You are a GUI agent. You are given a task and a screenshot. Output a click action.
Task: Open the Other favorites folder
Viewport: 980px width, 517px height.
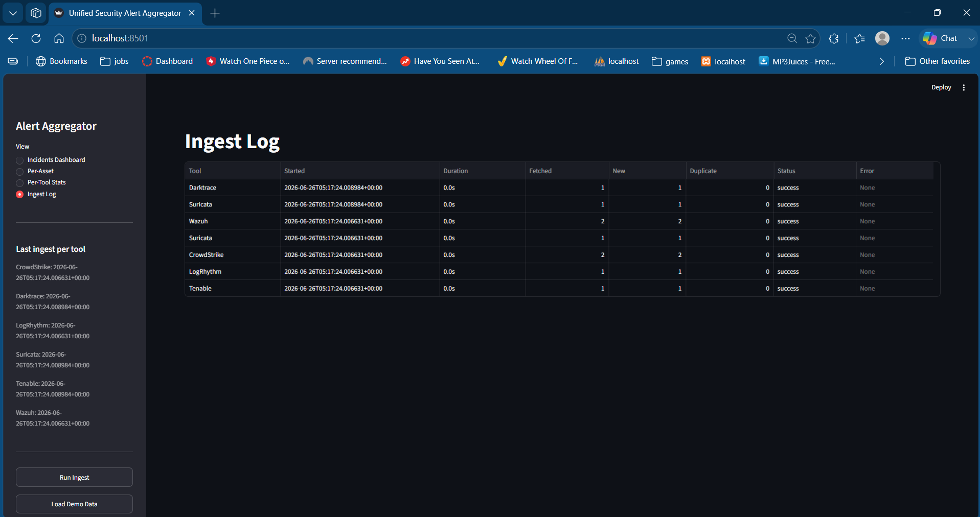point(938,61)
